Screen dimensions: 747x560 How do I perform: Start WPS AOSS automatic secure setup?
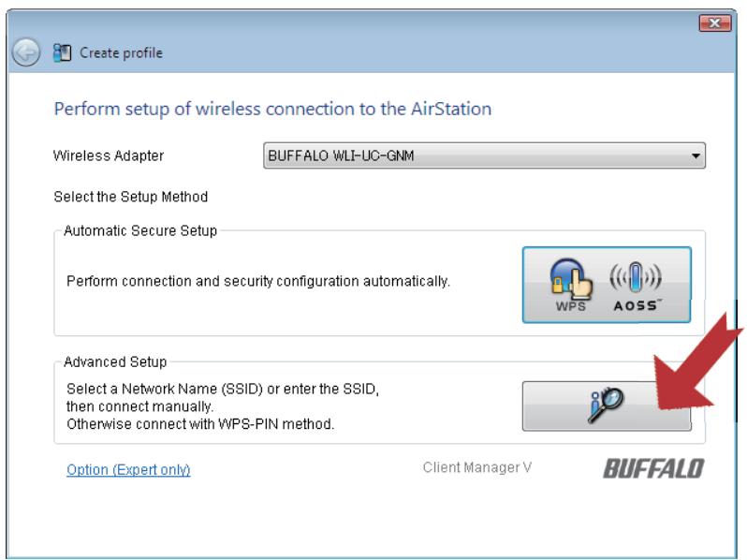click(607, 285)
